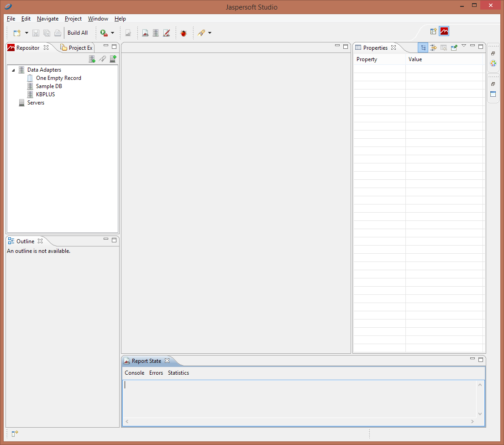The width and height of the screenshot is (504, 445).
Task: Switch to the Console sub-tab
Action: coord(134,373)
